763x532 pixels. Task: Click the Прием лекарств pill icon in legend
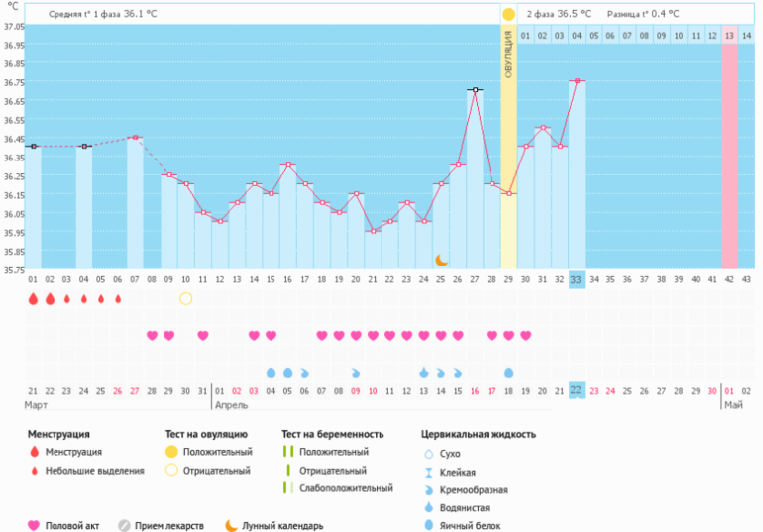[x=124, y=526]
